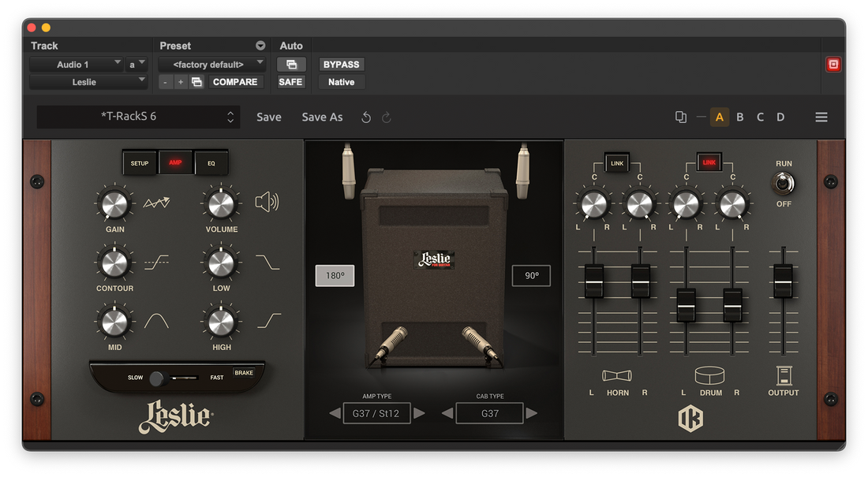Click the Save As button
Image resolution: width=868 pixels, height=477 pixels.
[322, 117]
